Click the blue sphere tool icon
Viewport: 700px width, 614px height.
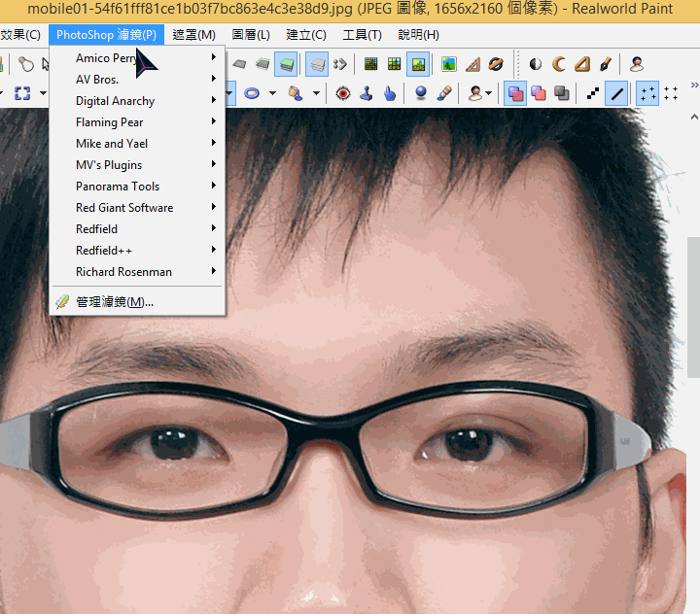click(420, 93)
